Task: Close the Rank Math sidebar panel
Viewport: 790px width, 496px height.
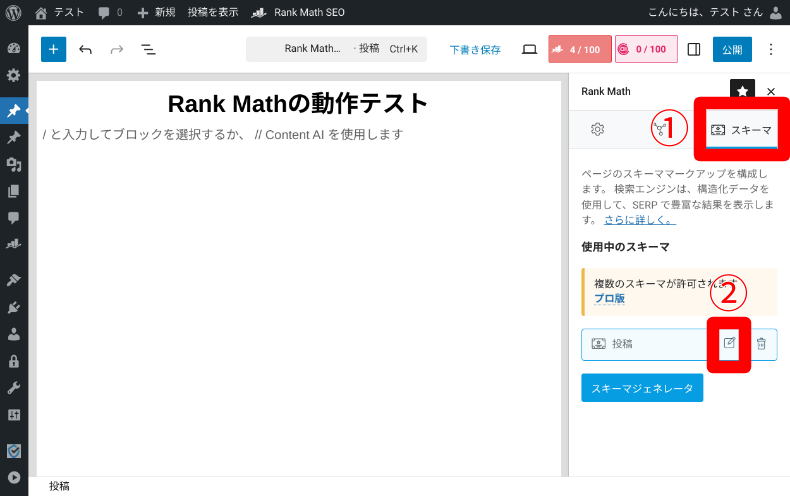Action: (x=771, y=91)
